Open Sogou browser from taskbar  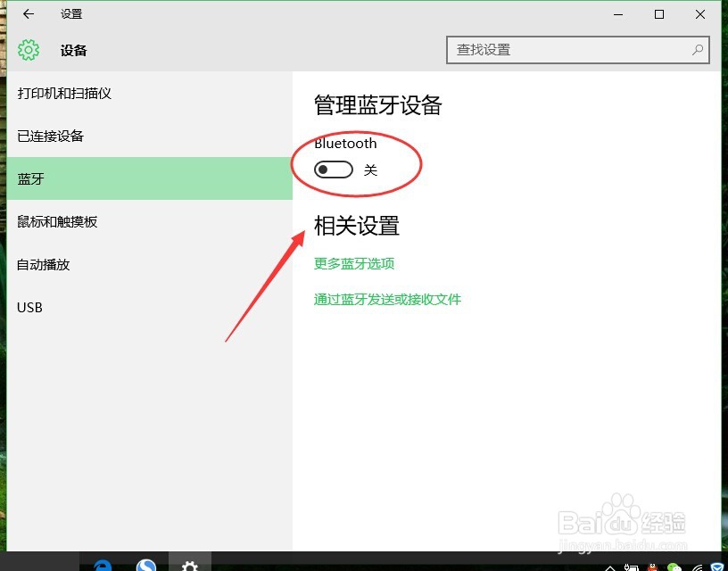point(146,565)
